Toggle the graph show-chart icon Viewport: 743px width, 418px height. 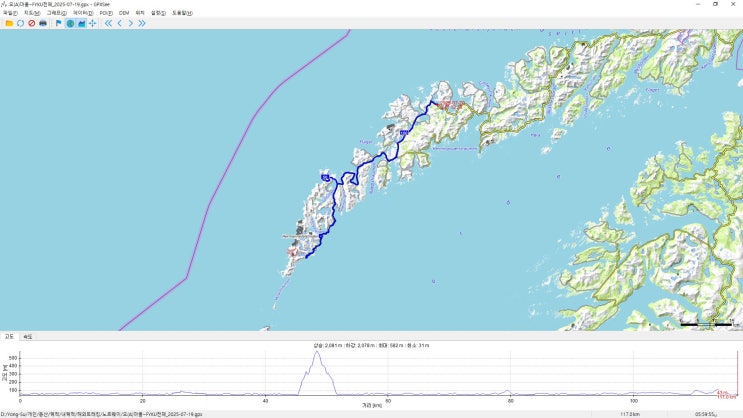82,23
